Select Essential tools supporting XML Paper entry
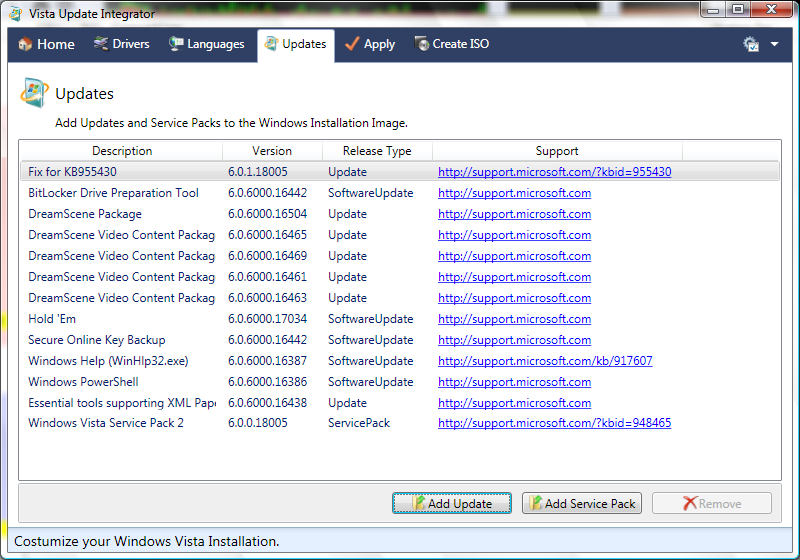The image size is (800, 560). (x=400, y=402)
